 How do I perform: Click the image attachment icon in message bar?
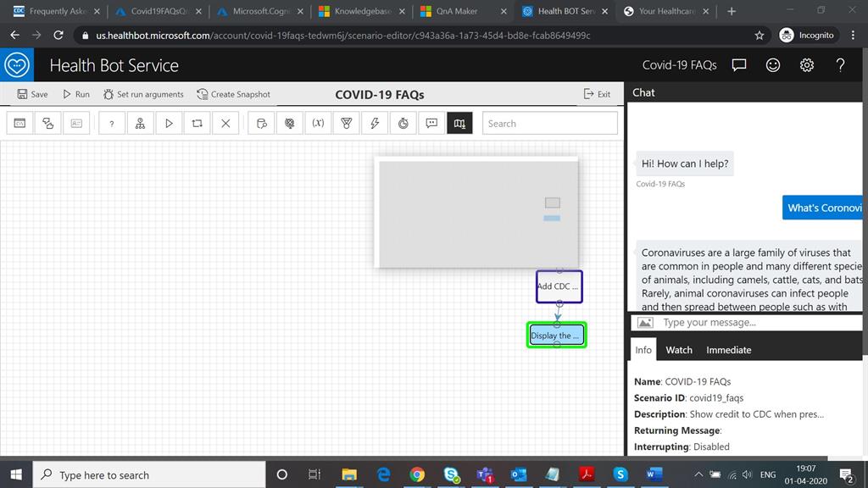click(x=644, y=322)
